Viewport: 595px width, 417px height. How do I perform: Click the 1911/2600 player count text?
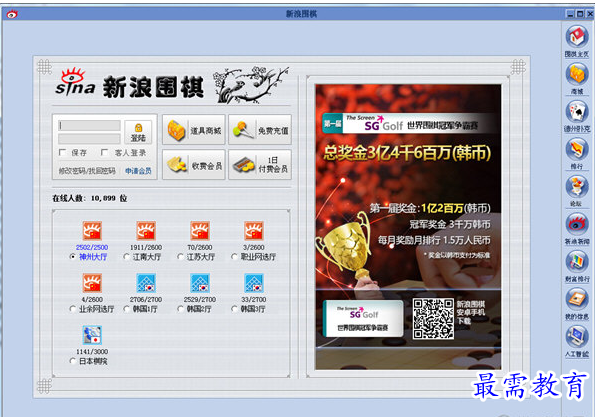pos(146,247)
